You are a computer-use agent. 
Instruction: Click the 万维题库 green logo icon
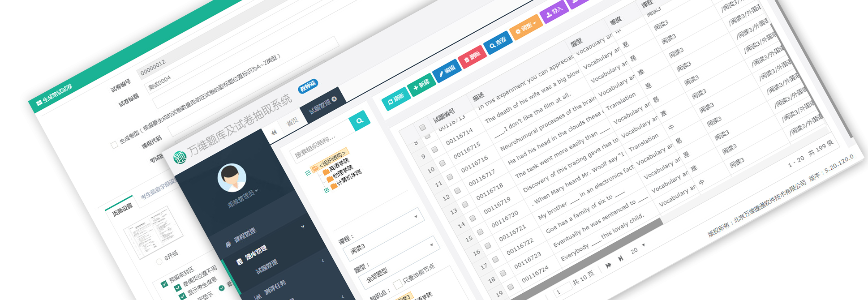180,158
